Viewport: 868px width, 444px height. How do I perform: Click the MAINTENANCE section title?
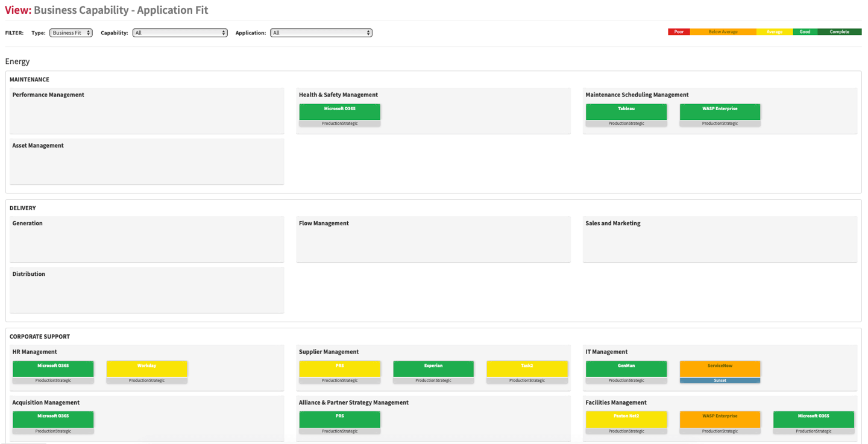[30, 80]
